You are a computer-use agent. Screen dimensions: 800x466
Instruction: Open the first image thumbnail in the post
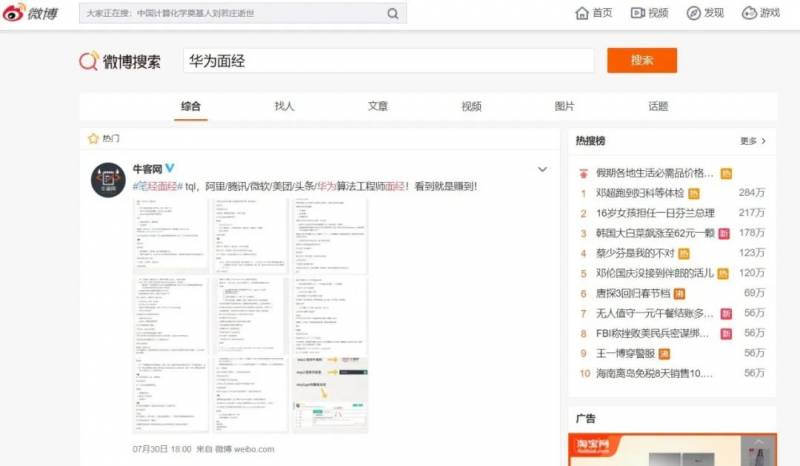171,236
